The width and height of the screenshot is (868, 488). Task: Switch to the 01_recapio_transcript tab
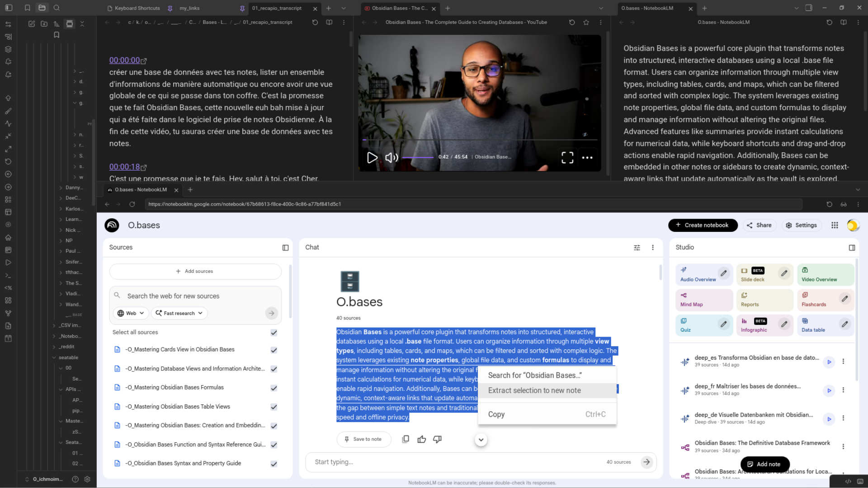277,8
